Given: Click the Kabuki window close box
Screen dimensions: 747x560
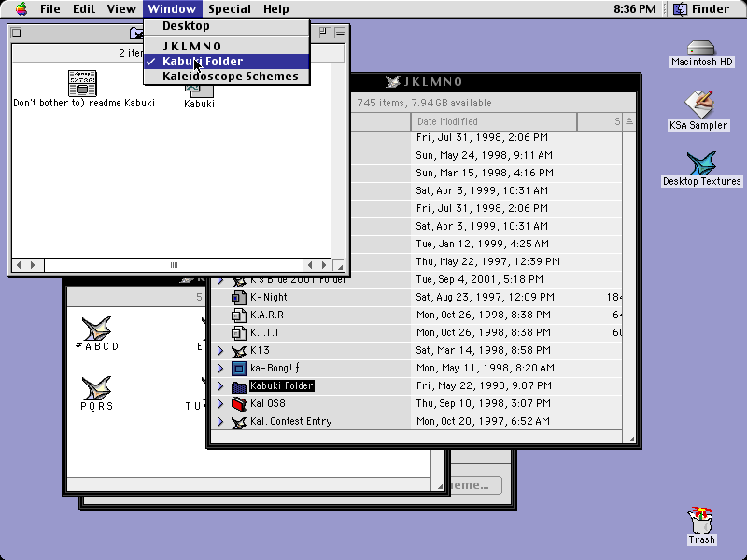Looking at the screenshot, I should tap(16, 33).
